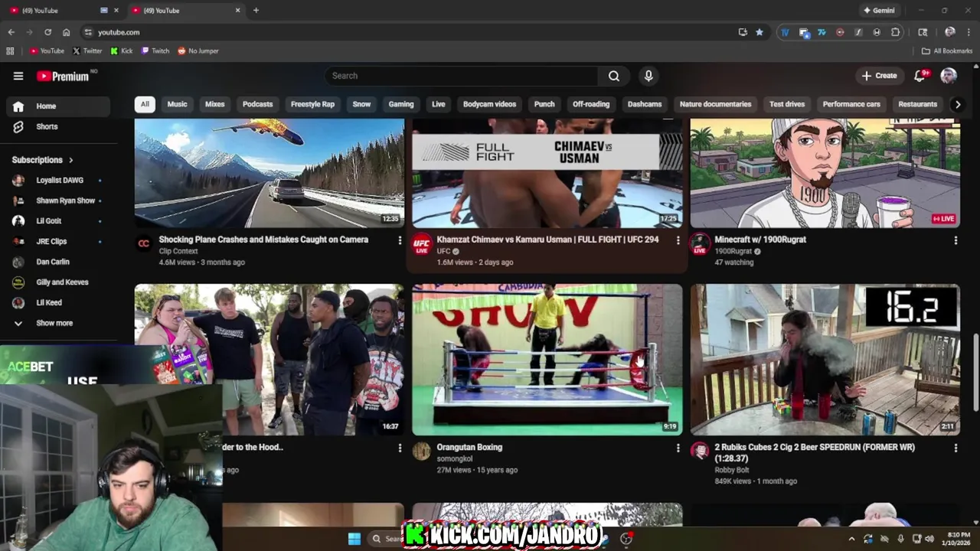Open Robby Bolt channel avatar
This screenshot has width=980, height=551.
pos(699,452)
